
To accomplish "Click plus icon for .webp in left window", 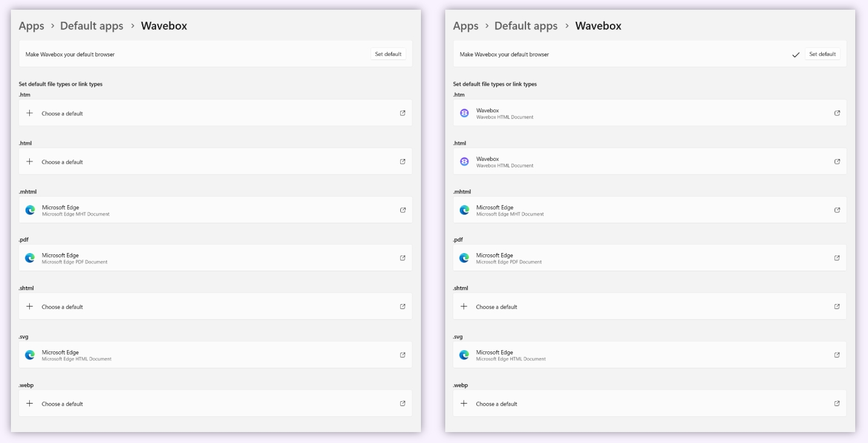I will (x=30, y=404).
